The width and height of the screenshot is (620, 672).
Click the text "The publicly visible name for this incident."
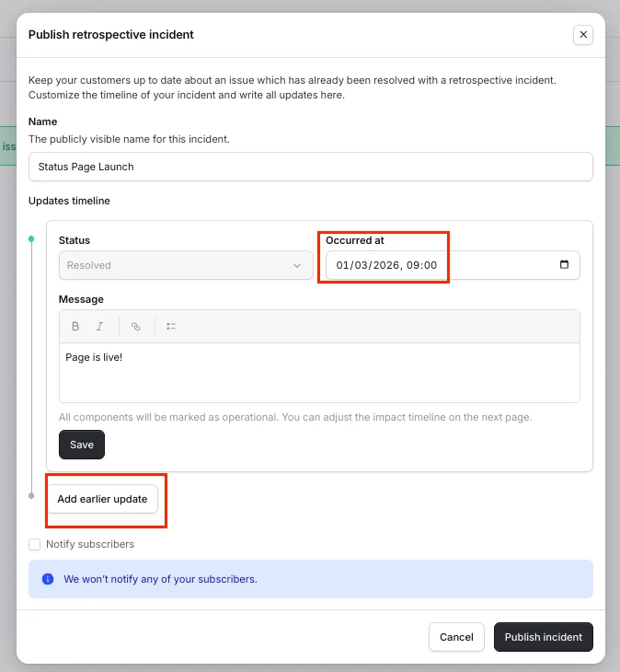pyautogui.click(x=130, y=139)
